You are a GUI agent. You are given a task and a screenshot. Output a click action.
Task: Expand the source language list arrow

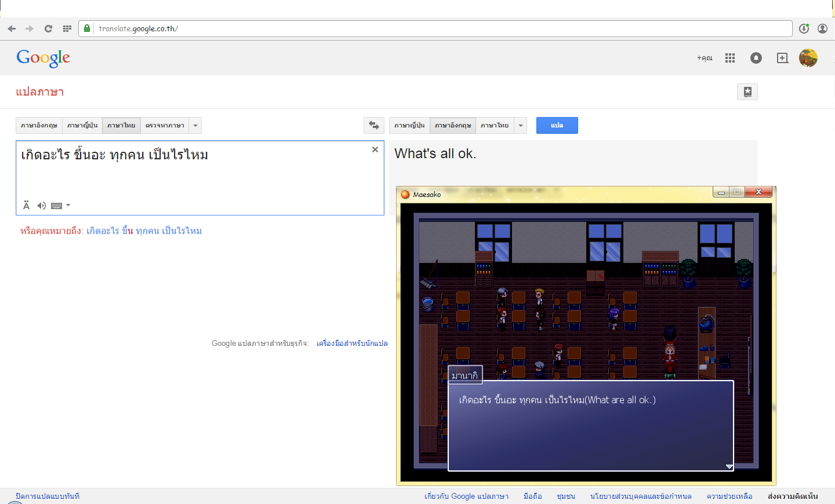[195, 125]
